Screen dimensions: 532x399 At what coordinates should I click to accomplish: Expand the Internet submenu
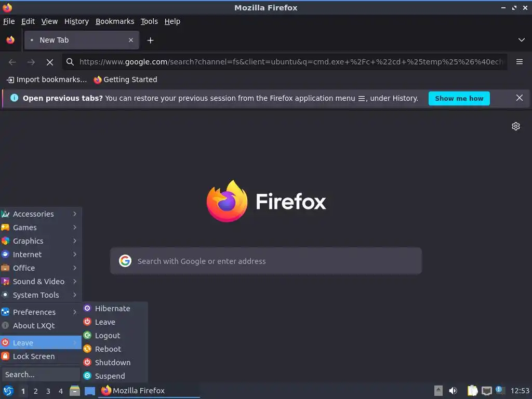point(41,255)
